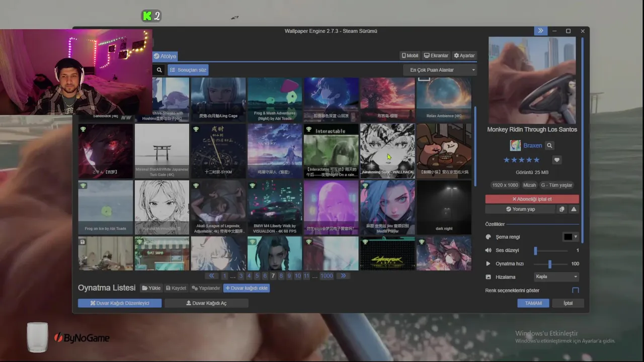Click the Yükle playlist button
Image resolution: width=644 pixels, height=362 pixels.
click(x=151, y=288)
